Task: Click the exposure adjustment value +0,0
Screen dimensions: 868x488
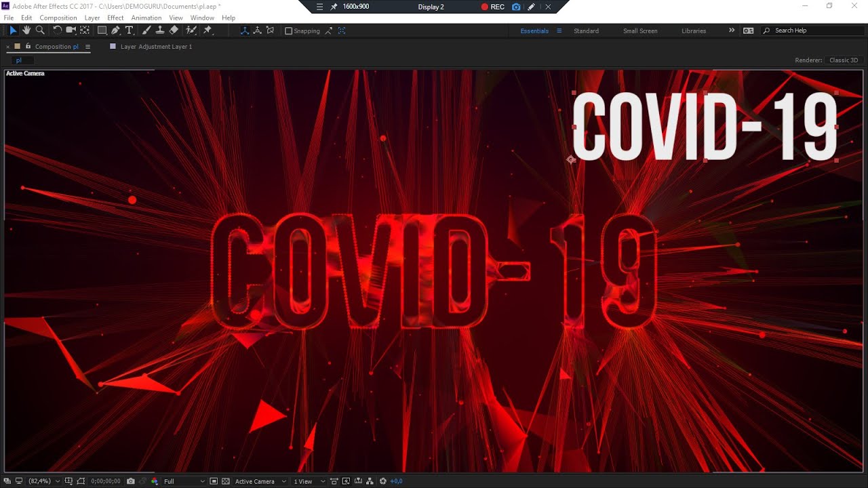Action: (x=396, y=481)
